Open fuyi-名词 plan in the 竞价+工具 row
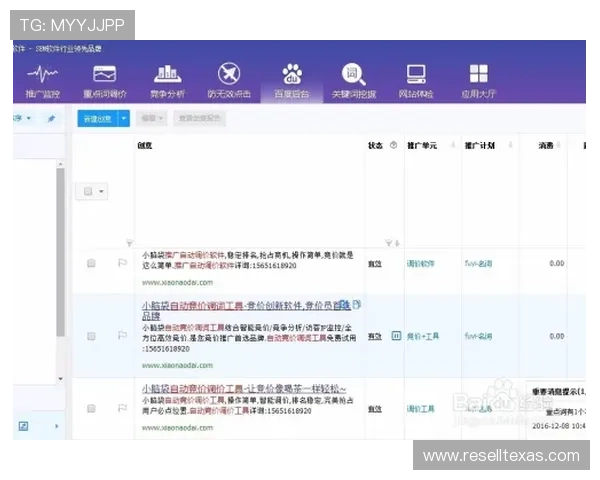Screen dimensions: 600x480 click(478, 336)
